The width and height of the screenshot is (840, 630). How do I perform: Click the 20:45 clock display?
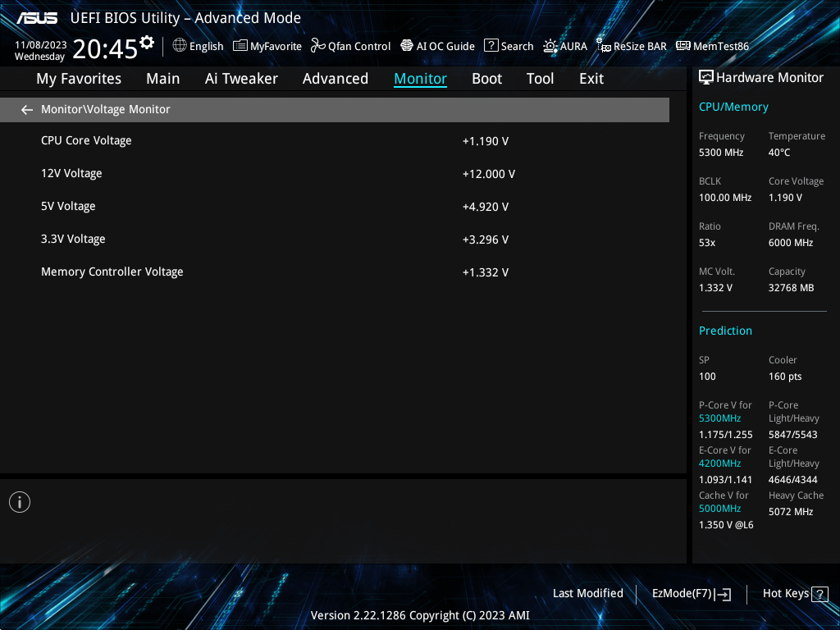(x=105, y=49)
